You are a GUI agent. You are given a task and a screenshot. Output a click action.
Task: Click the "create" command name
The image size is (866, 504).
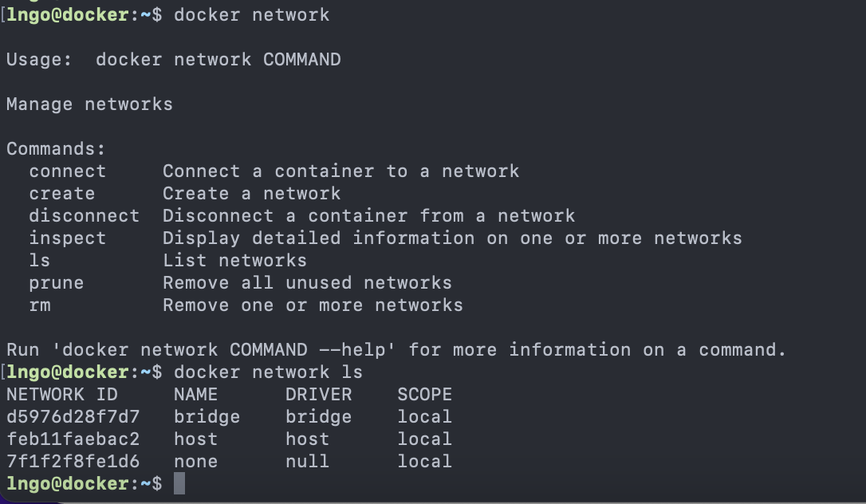[x=62, y=194]
